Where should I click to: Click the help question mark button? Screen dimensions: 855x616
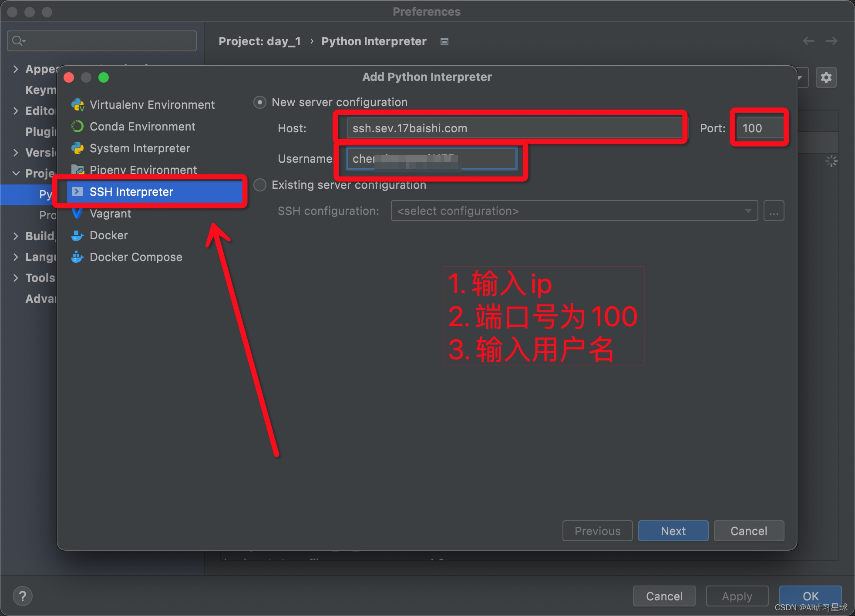click(x=23, y=596)
